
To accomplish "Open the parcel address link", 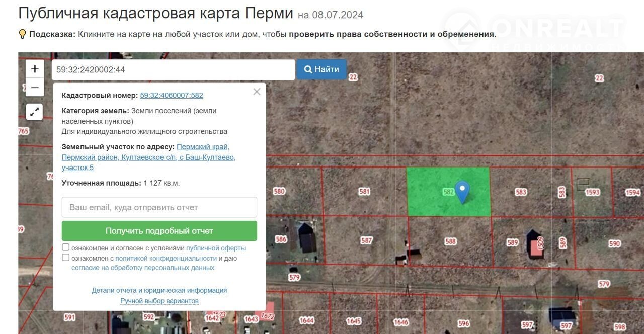I will 148,157.
